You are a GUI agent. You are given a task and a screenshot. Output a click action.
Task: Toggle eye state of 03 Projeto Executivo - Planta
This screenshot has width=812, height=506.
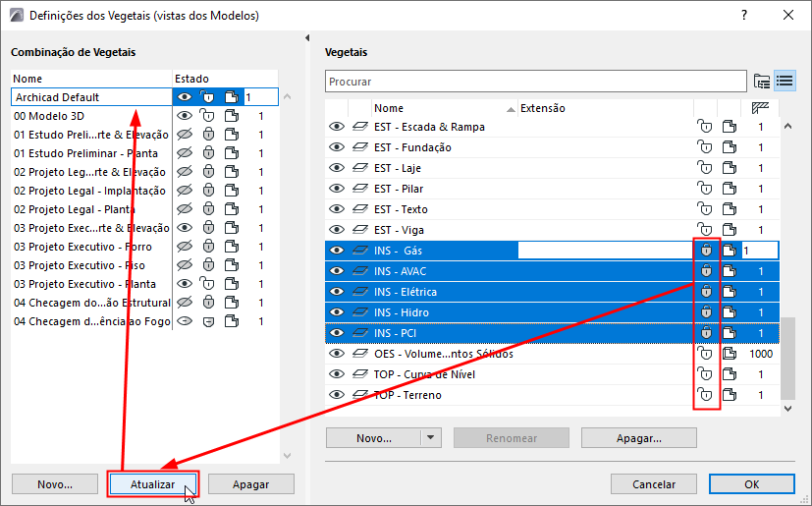[x=185, y=284]
